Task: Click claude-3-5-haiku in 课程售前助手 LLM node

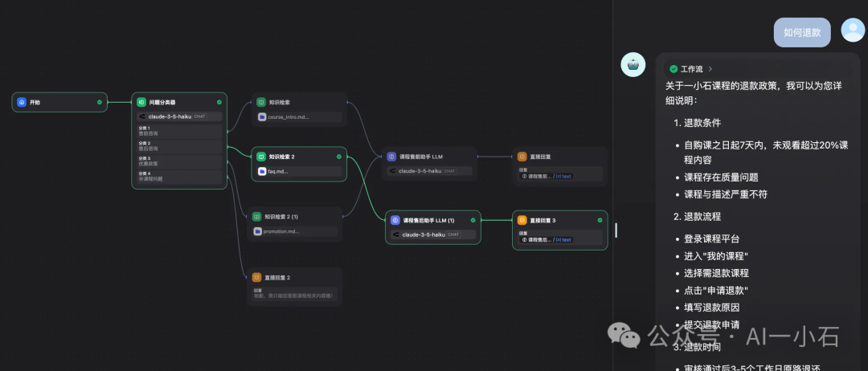Action: tap(420, 171)
